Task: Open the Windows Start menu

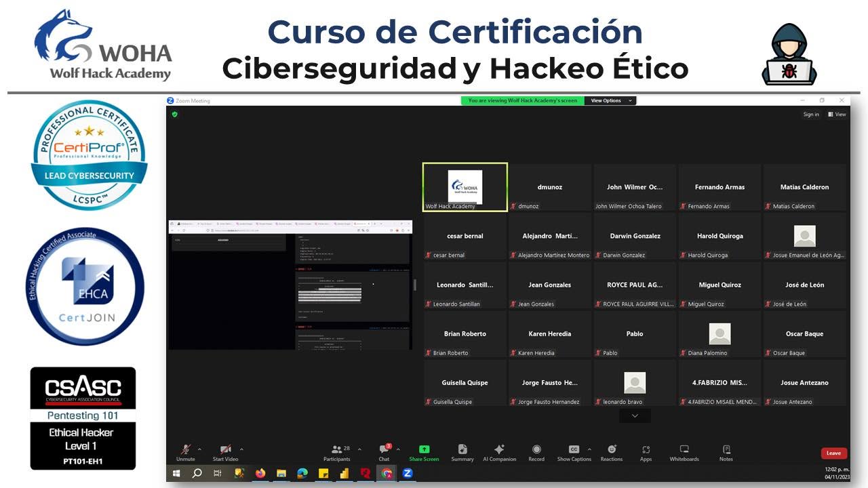Action: 176,473
